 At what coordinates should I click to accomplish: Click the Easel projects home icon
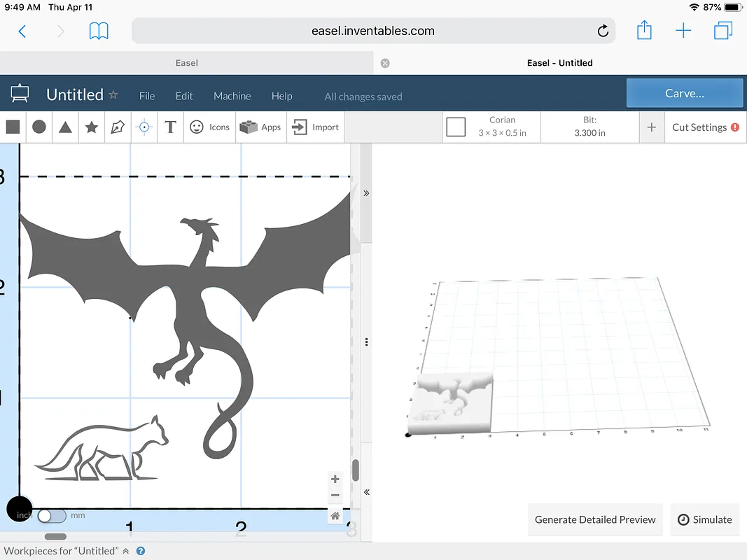click(x=20, y=93)
